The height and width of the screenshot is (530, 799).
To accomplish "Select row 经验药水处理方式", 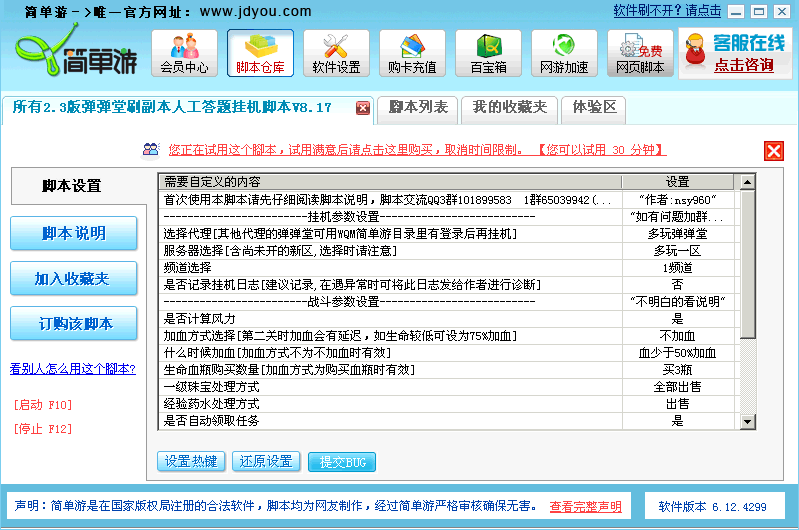I will [390, 404].
